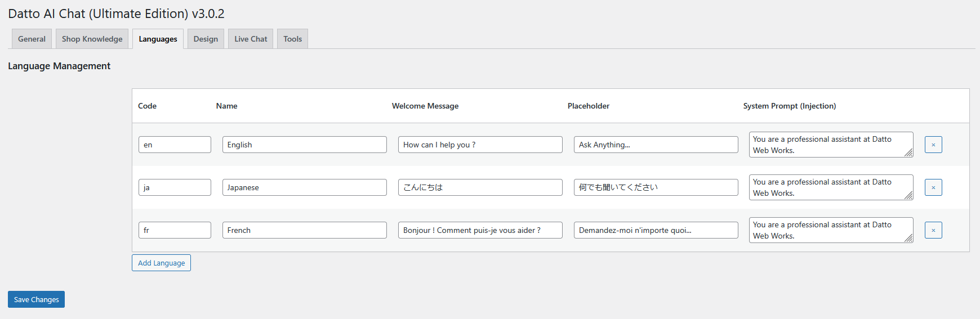The width and height of the screenshot is (980, 319).
Task: Remove the English language row
Action: tap(933, 145)
